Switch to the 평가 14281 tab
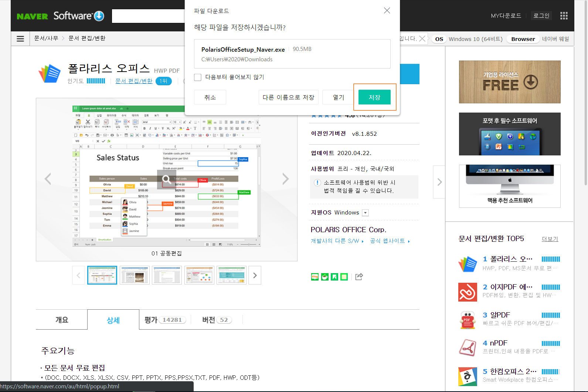 click(165, 320)
